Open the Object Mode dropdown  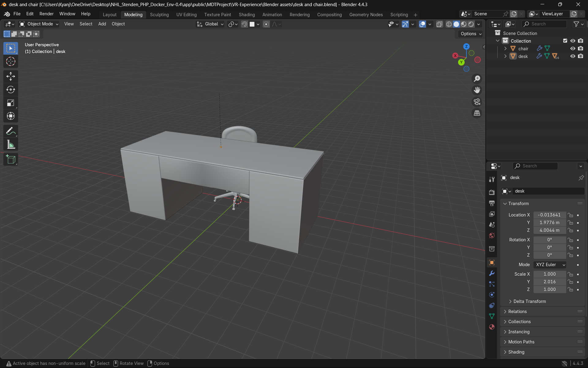click(x=39, y=24)
